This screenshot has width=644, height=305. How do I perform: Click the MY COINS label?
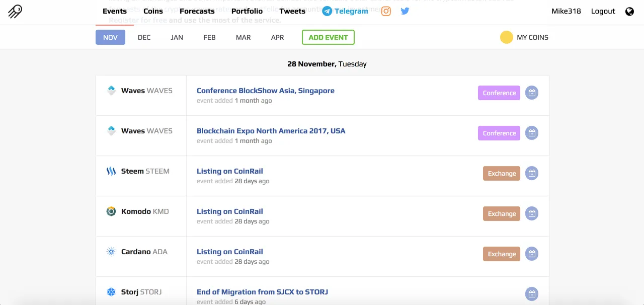[532, 37]
